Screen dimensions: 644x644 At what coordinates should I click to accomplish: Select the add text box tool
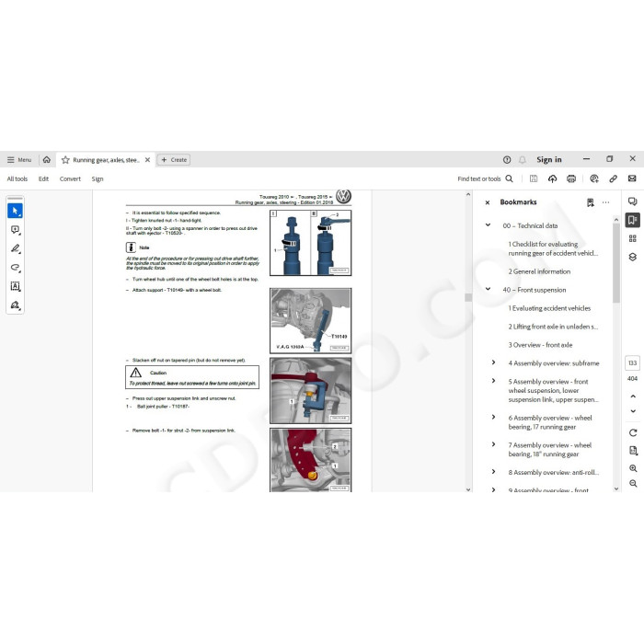(16, 286)
